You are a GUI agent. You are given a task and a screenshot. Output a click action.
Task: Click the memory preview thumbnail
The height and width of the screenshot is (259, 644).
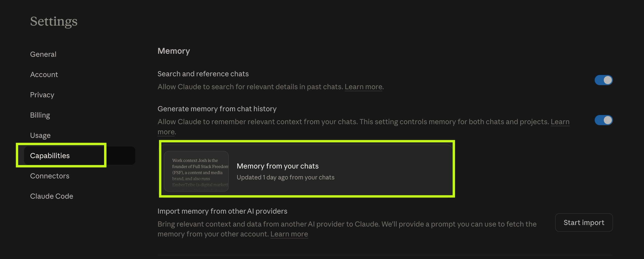(197, 172)
